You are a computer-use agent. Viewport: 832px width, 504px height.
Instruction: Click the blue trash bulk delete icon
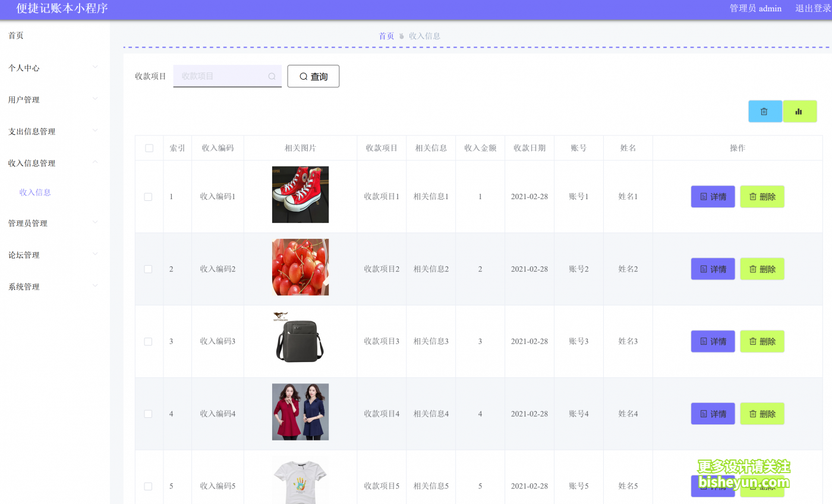click(x=765, y=111)
